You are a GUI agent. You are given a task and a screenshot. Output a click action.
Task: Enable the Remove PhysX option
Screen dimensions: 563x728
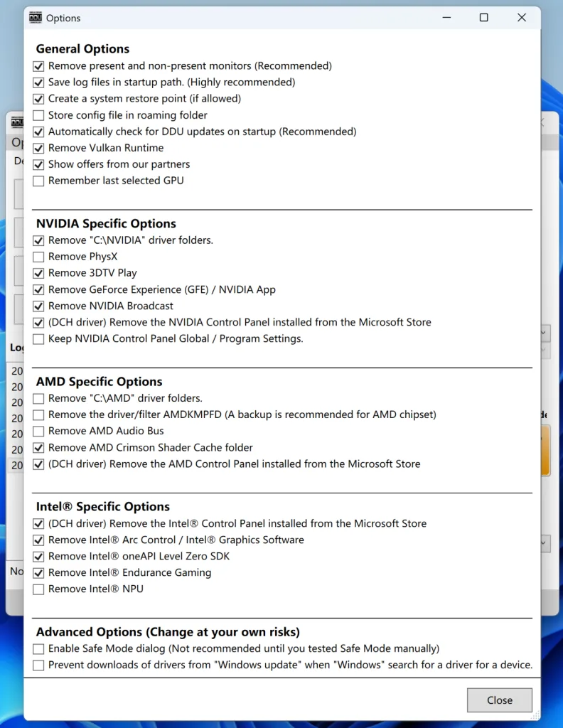[x=38, y=257]
